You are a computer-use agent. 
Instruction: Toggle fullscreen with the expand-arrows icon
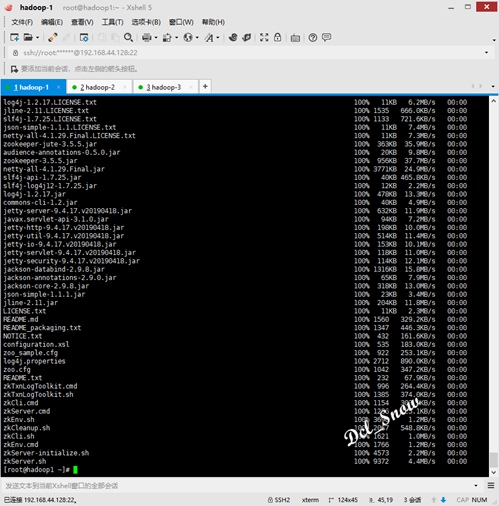coord(264,37)
